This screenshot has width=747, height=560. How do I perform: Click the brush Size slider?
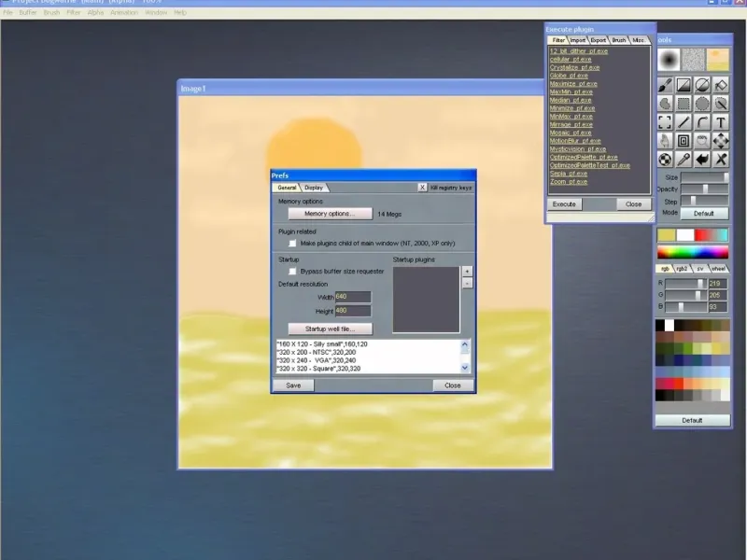pyautogui.click(x=704, y=177)
